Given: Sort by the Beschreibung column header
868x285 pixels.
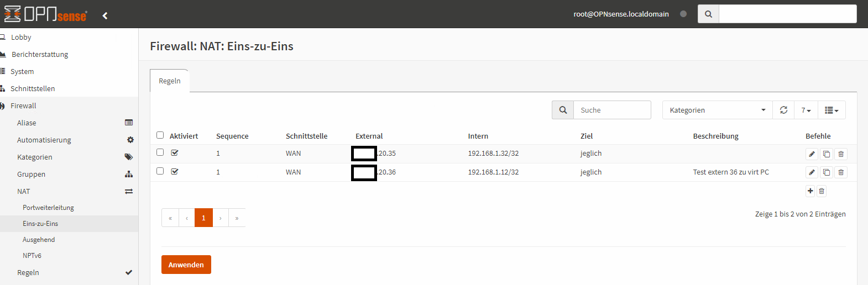Looking at the screenshot, I should coord(715,136).
